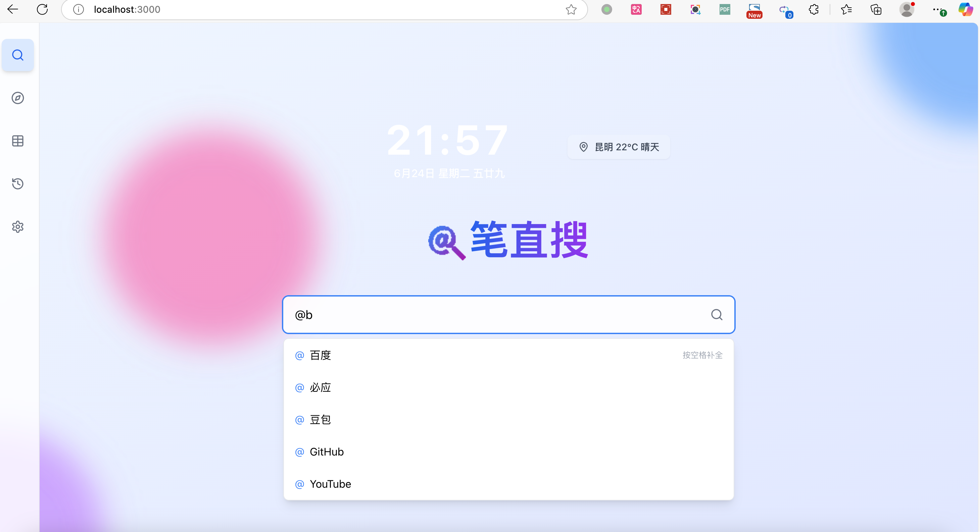Screen dimensions: 980x532
Task: Go back with browser back arrow
Action: (x=12, y=9)
